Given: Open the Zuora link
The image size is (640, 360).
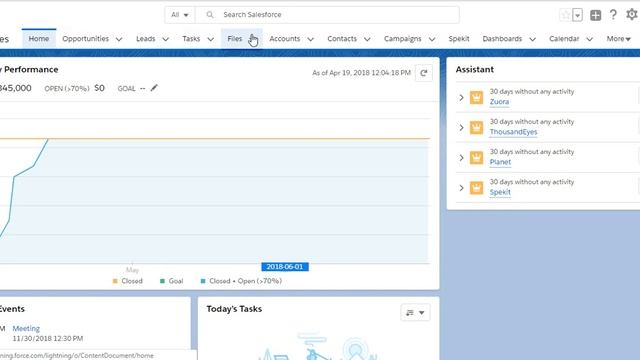Looking at the screenshot, I should pos(499,102).
